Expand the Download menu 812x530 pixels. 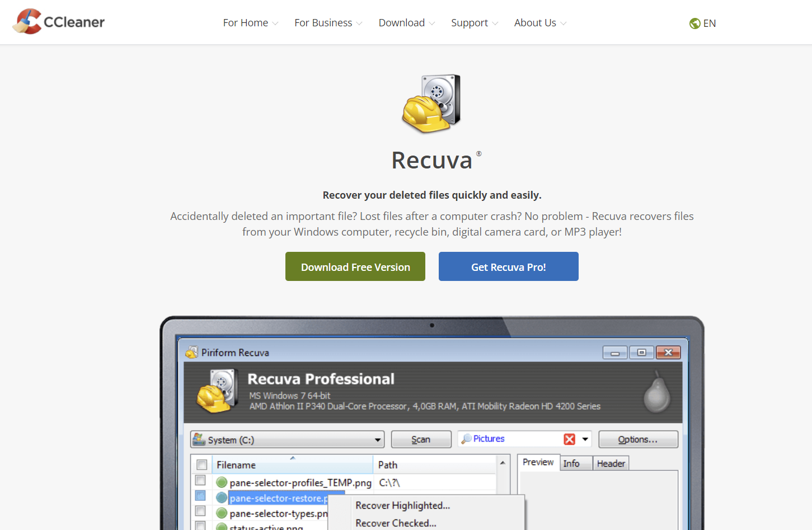[407, 23]
